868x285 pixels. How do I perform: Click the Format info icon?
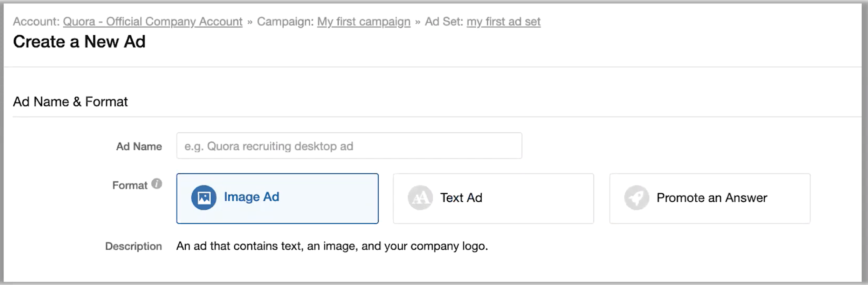pyautogui.click(x=157, y=183)
